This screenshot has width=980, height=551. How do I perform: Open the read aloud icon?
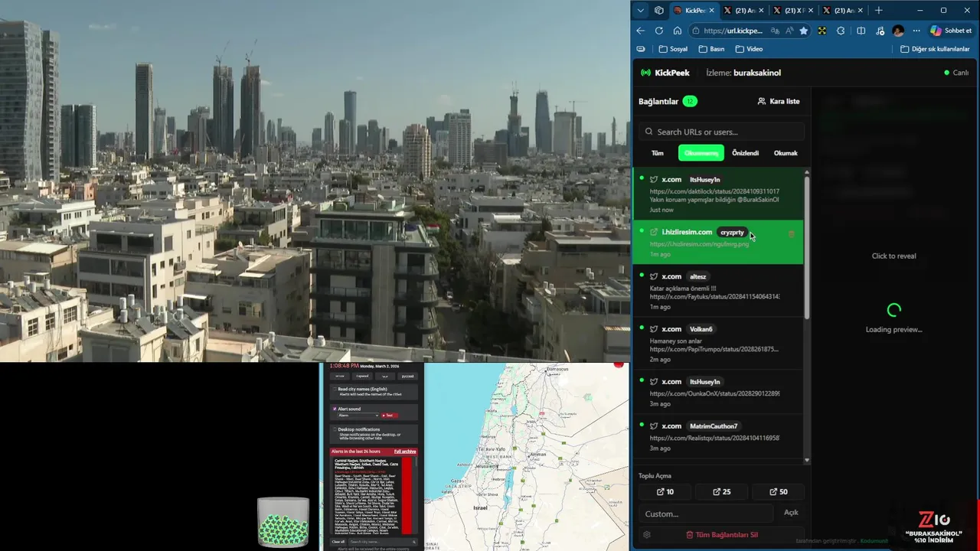[x=789, y=31]
